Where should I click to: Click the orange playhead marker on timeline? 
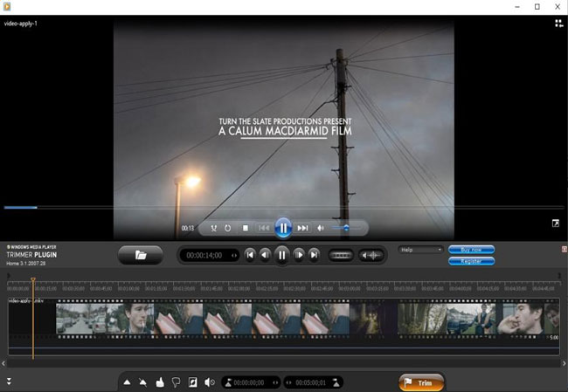click(33, 280)
